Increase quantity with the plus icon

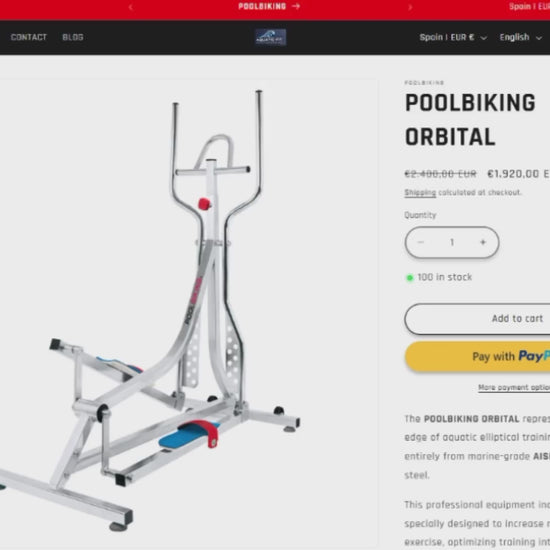(x=483, y=242)
